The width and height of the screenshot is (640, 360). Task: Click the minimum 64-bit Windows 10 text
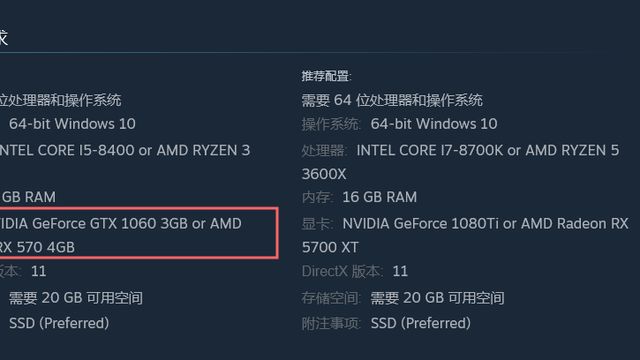[72, 124]
